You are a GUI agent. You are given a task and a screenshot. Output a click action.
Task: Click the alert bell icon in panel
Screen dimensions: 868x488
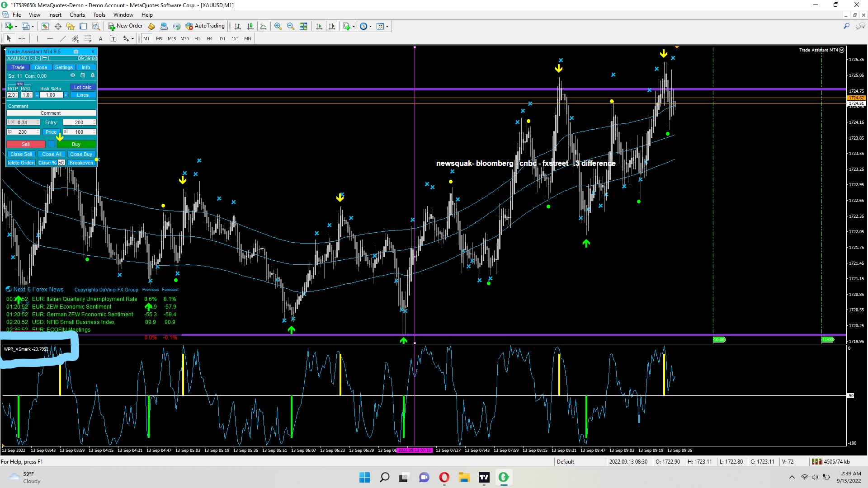pos(93,75)
